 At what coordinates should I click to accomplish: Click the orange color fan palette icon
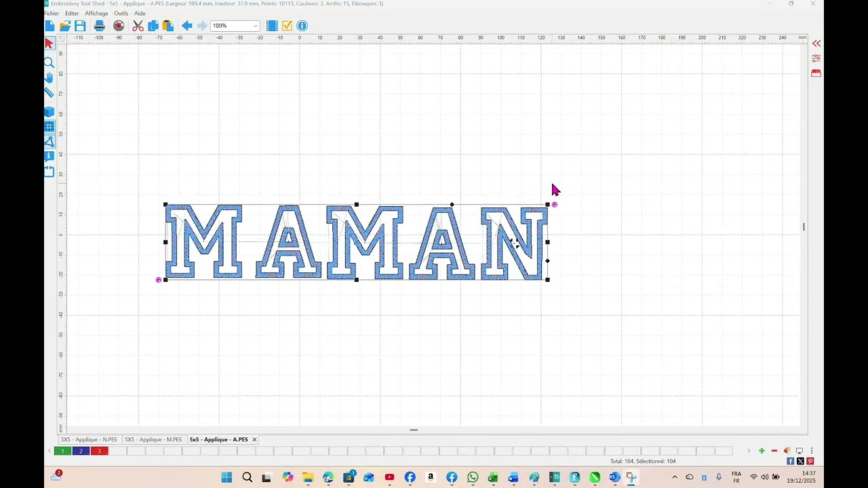[x=787, y=451]
